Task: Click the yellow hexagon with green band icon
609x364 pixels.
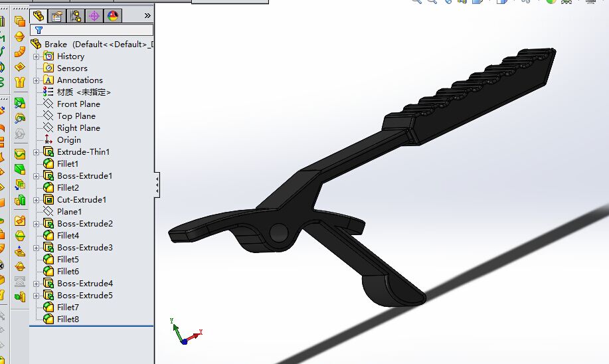Action: (20, 236)
